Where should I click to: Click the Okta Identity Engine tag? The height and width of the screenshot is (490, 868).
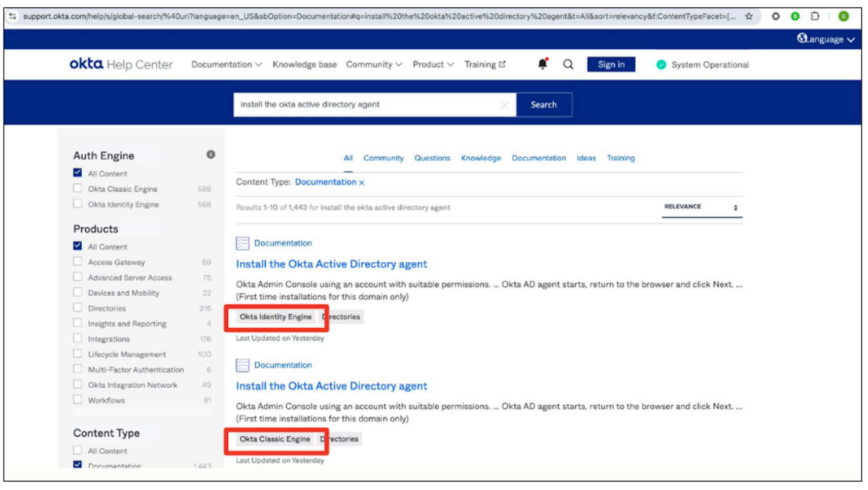click(x=275, y=317)
